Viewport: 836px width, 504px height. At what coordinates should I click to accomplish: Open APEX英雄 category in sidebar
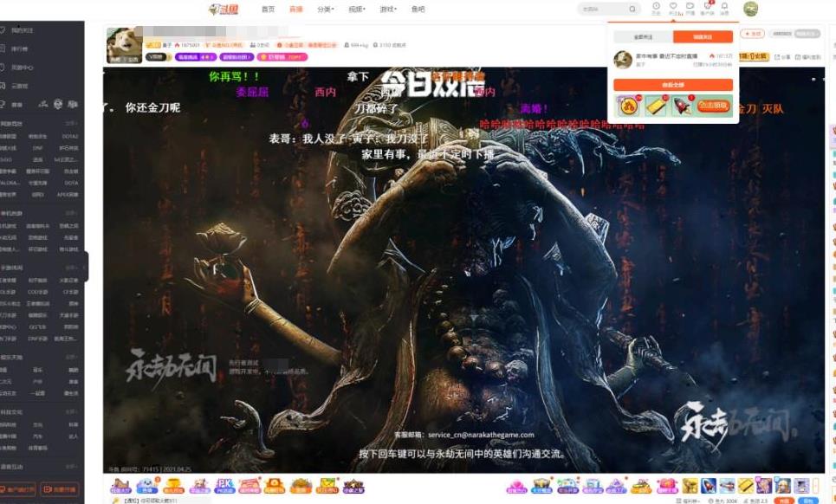pos(68,195)
